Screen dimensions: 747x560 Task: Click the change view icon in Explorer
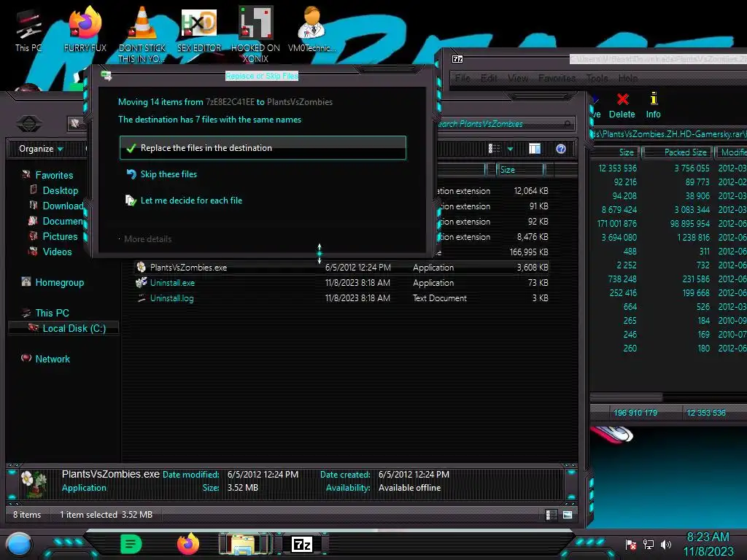click(495, 149)
